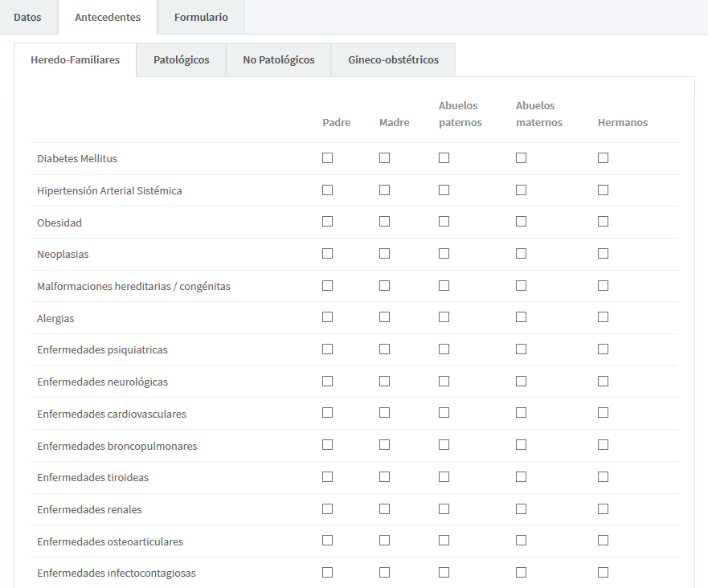The width and height of the screenshot is (708, 588).
Task: Mark Enfermedades infectocontagiosas for Hermanos
Action: [x=603, y=572]
